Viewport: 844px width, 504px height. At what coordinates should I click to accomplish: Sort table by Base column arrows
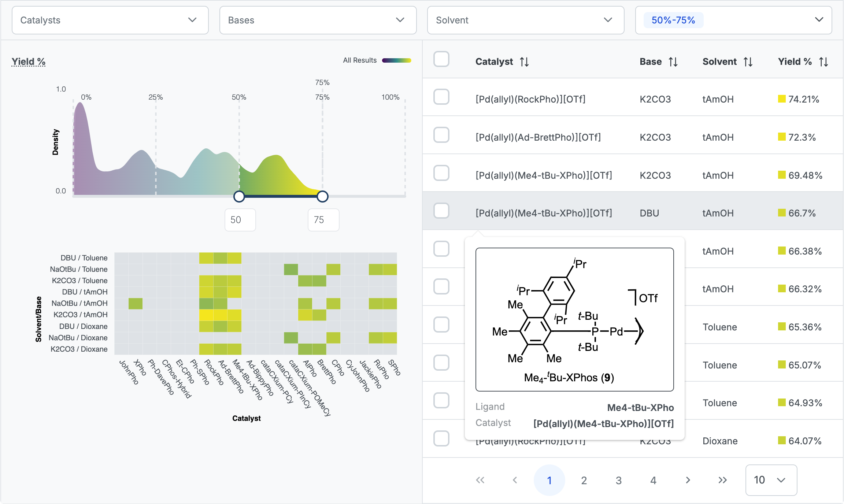tap(673, 62)
